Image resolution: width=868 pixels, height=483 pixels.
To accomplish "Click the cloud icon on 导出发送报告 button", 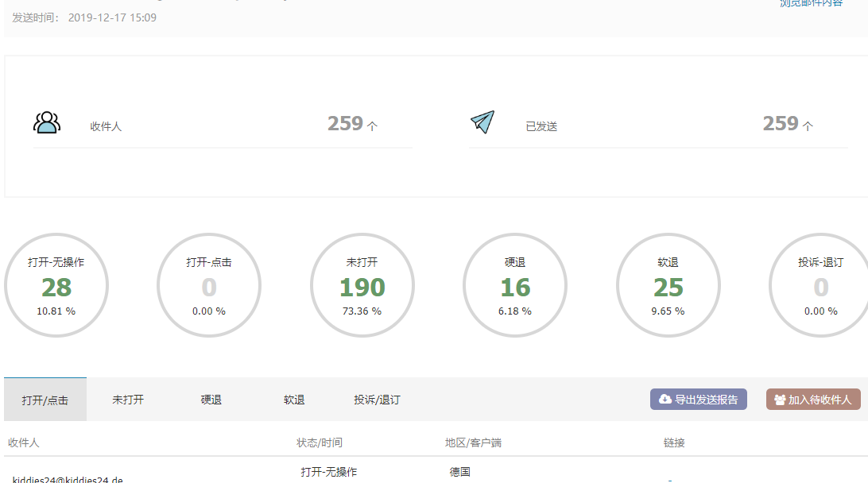I will pos(665,399).
